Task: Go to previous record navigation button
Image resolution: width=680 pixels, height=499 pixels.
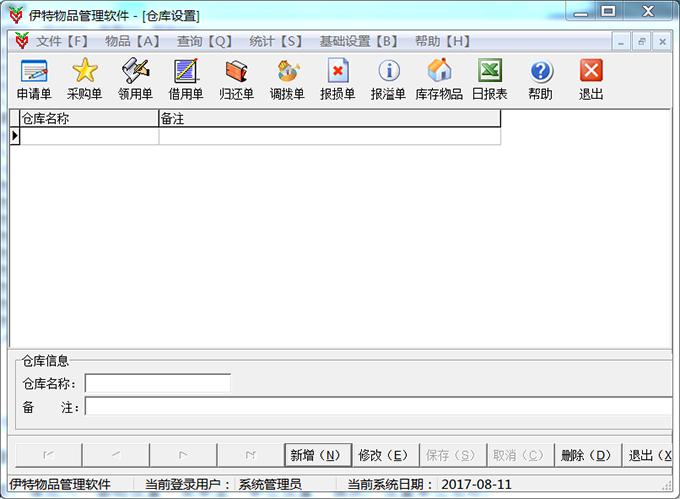Action: click(x=116, y=455)
